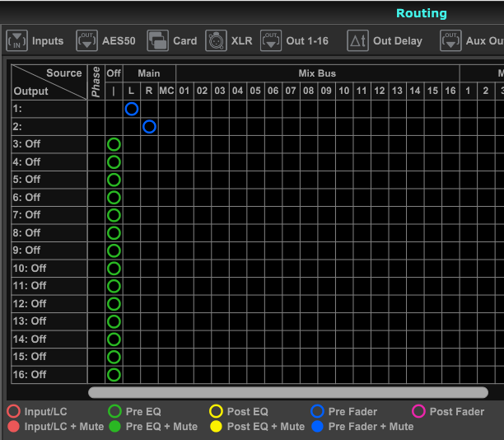Viewport: 504px width, 440px height.
Task: Click the Mix Bus group header
Action: click(318, 73)
